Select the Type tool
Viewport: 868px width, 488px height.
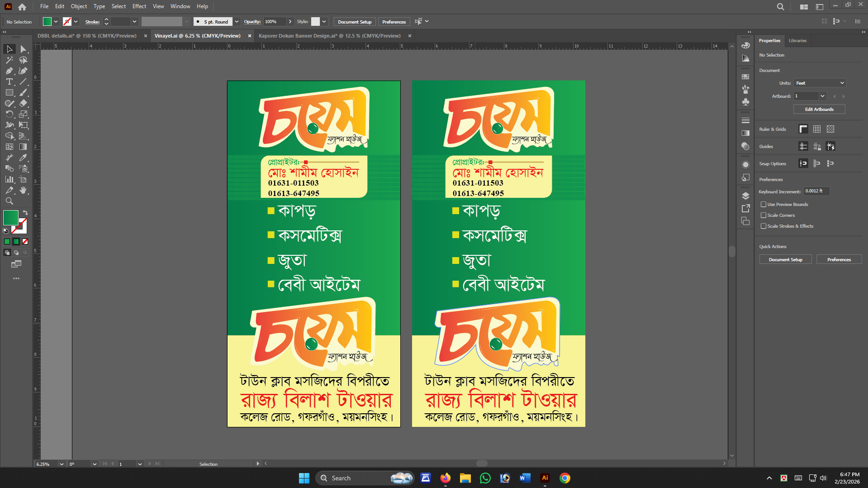pyautogui.click(x=9, y=82)
